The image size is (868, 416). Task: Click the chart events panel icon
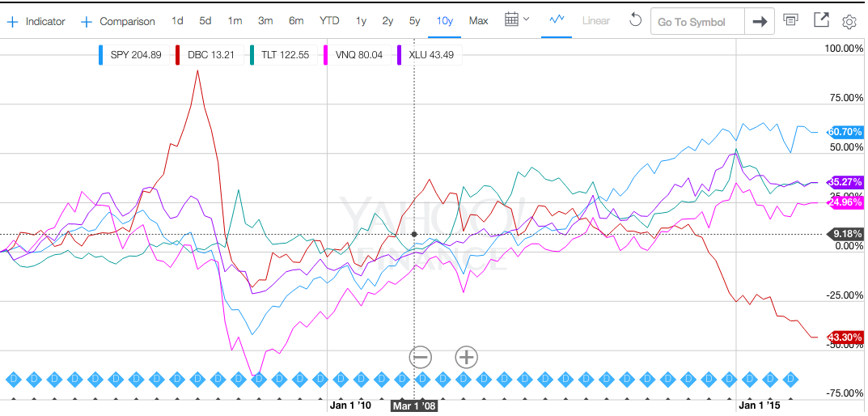791,21
